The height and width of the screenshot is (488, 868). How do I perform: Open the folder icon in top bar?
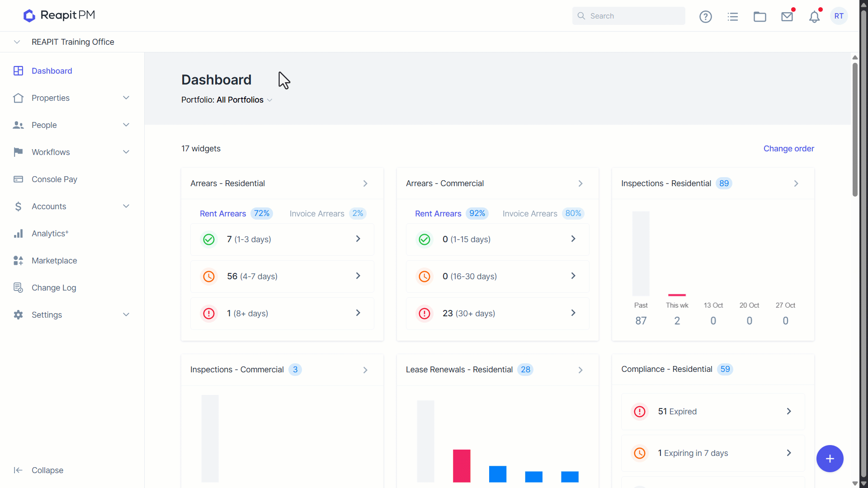point(760,17)
